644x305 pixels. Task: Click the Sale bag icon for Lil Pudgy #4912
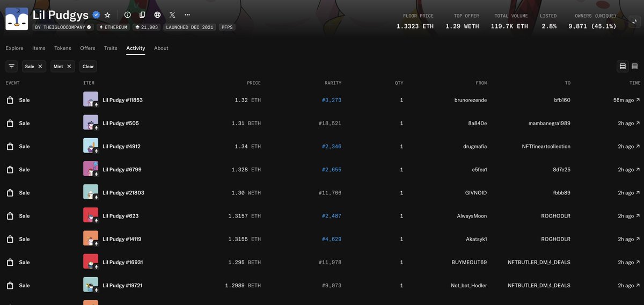coord(10,147)
